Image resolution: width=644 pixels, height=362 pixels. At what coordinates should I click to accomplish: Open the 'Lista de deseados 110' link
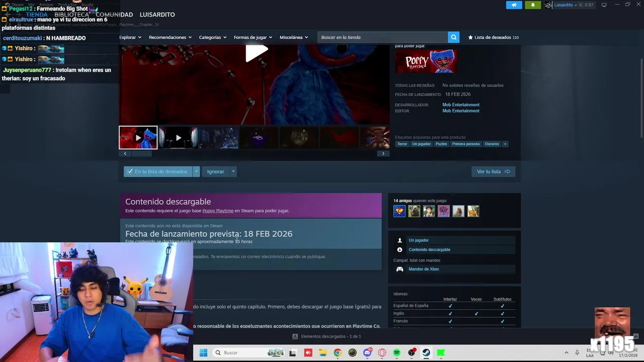click(x=493, y=37)
